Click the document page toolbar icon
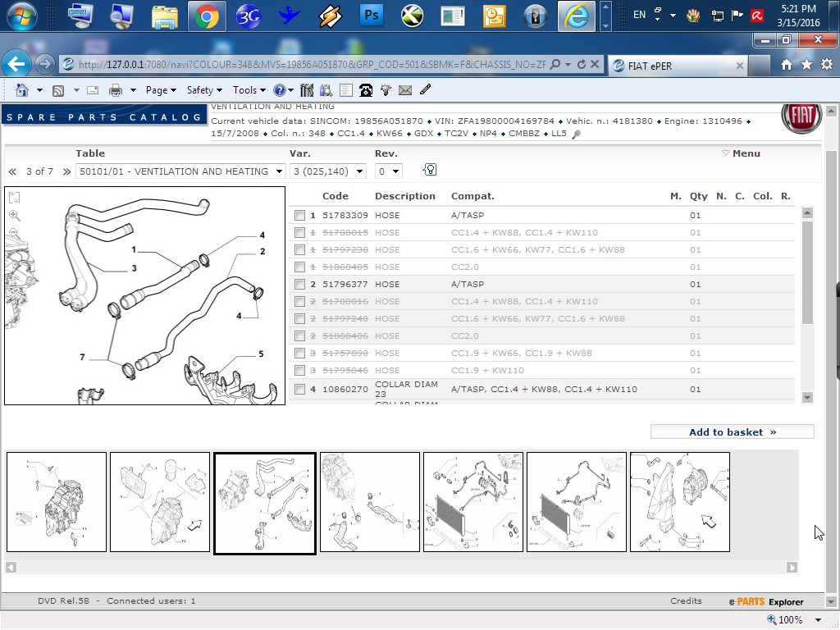This screenshot has height=630, width=840. pyautogui.click(x=346, y=90)
